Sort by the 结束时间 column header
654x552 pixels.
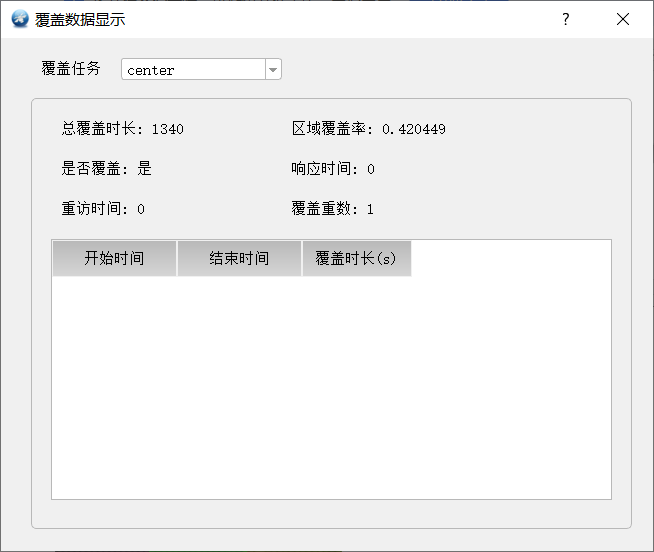pyautogui.click(x=239, y=258)
